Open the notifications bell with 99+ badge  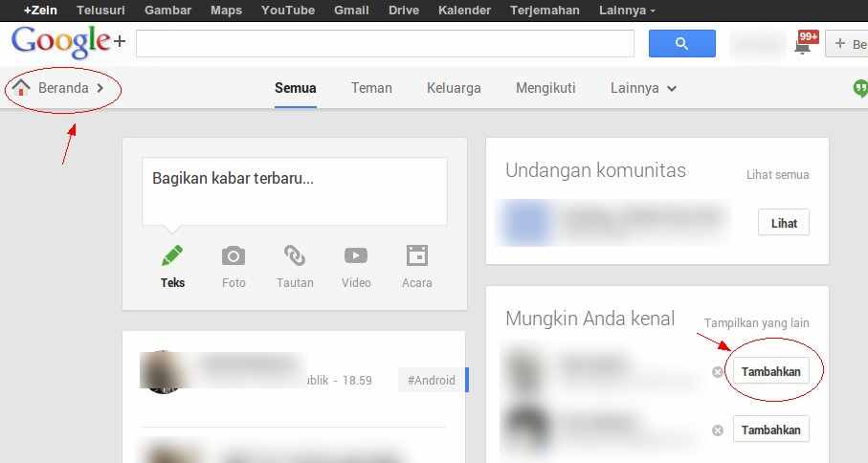pos(806,43)
